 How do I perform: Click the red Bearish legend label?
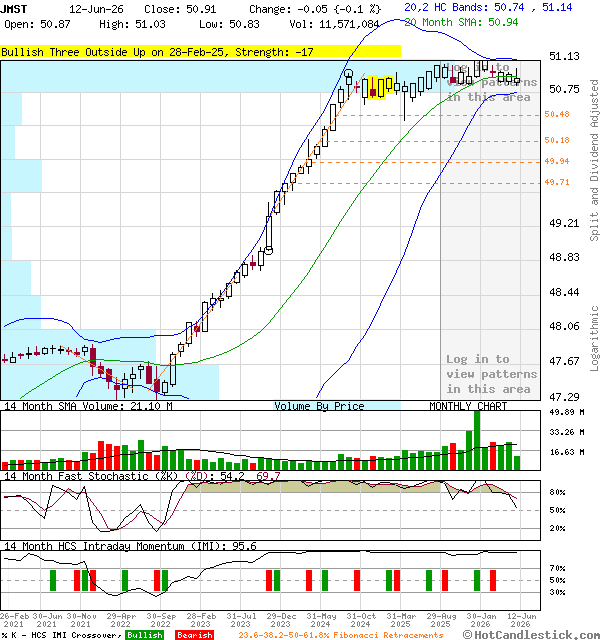pyautogui.click(x=194, y=635)
